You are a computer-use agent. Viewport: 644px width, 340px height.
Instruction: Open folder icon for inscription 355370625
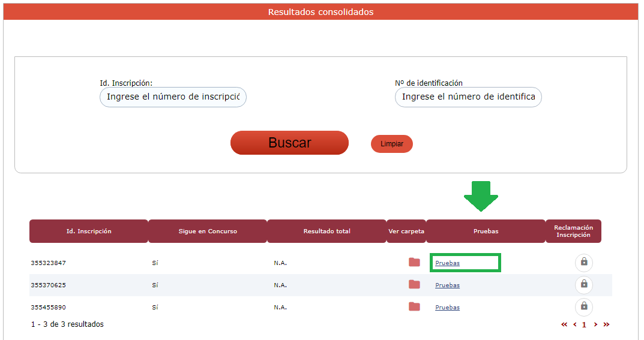tap(414, 284)
